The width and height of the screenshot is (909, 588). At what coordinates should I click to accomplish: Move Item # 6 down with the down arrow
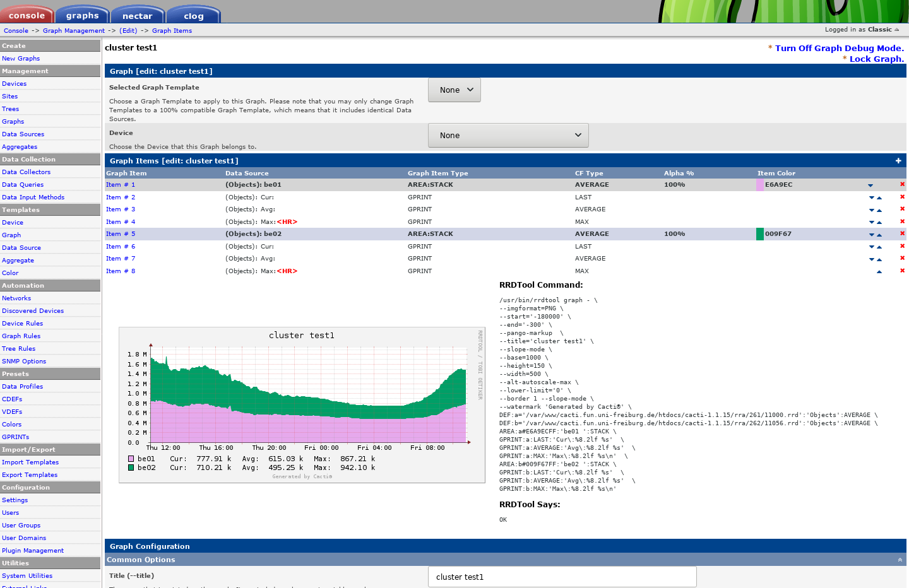pos(871,247)
